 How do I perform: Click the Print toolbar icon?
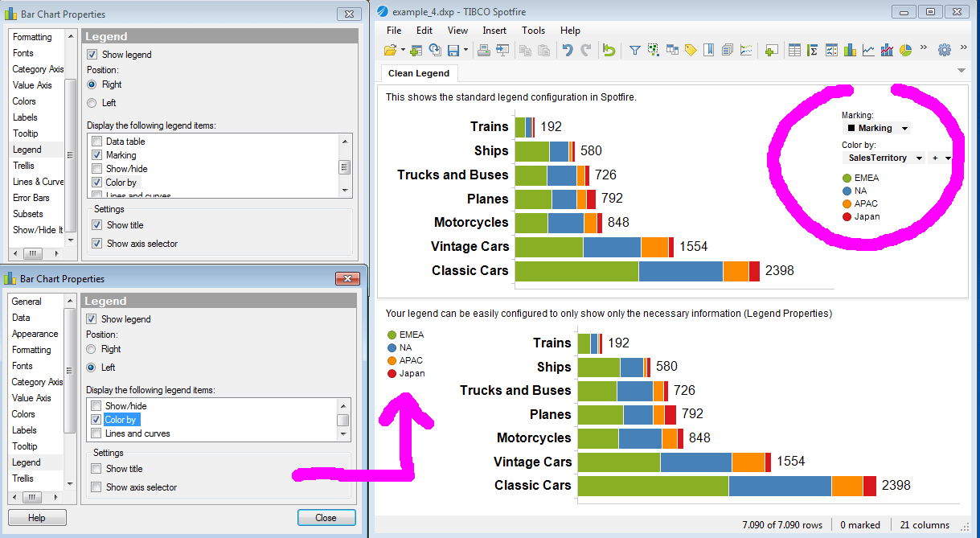tap(484, 50)
